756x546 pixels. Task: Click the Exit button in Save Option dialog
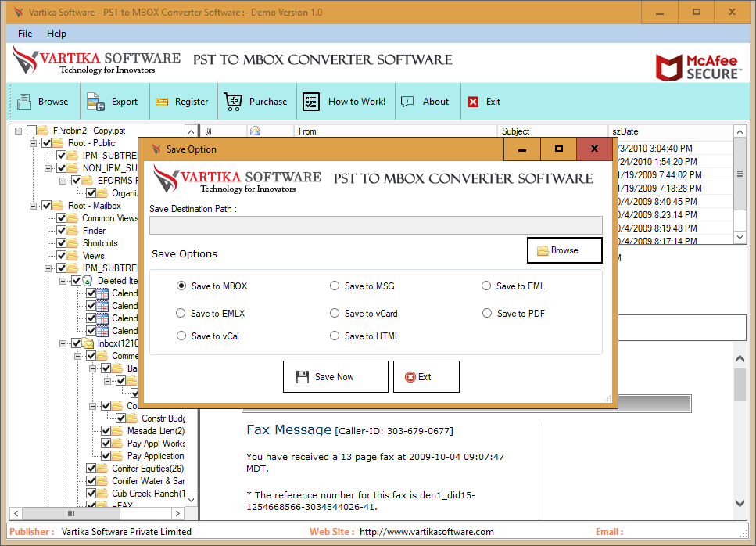tap(426, 377)
